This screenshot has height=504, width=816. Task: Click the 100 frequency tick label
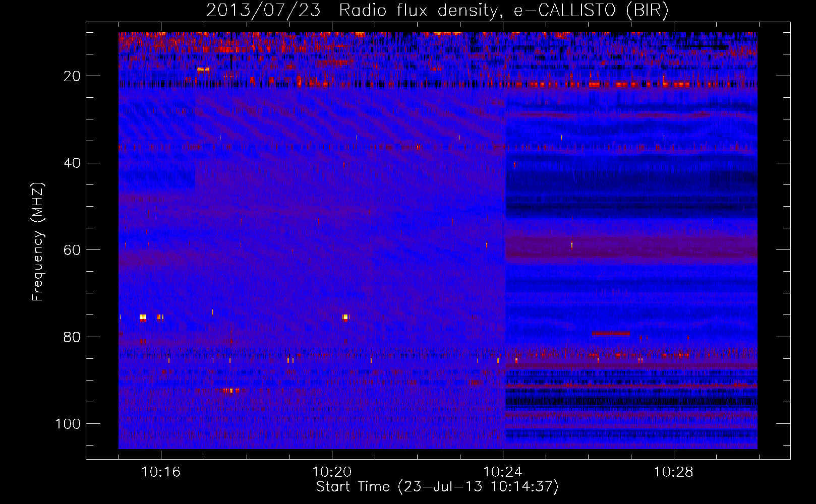click(69, 424)
